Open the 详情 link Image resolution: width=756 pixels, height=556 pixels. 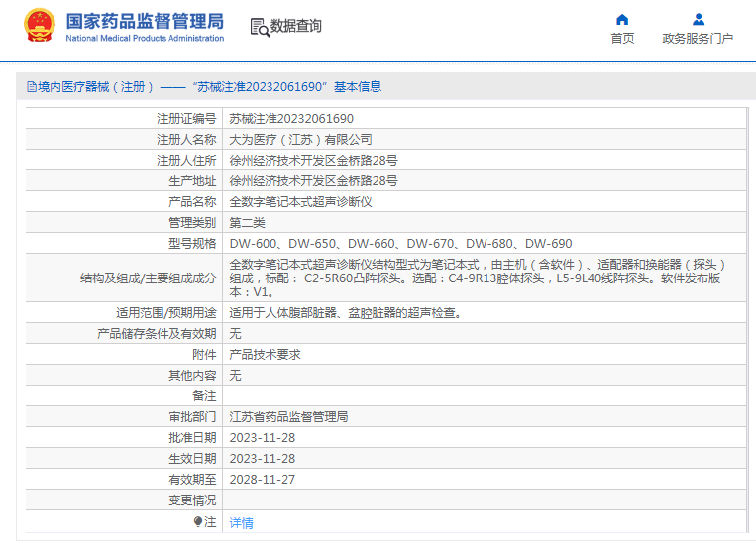point(241,522)
